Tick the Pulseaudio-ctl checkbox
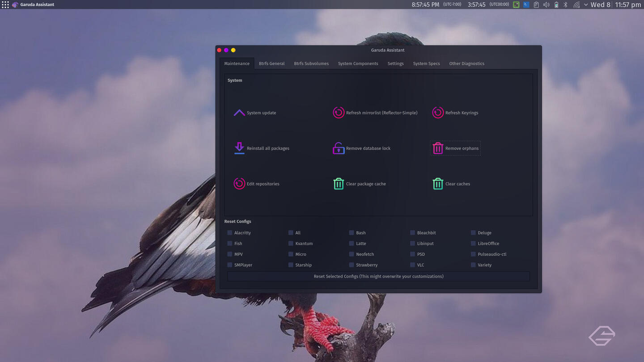 click(x=473, y=254)
